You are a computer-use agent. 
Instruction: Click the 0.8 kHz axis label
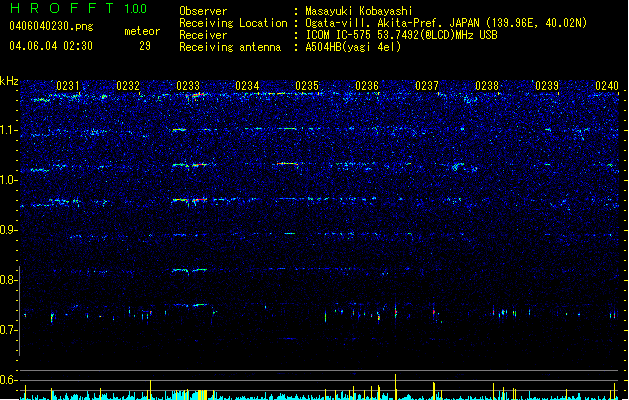pyautogui.click(x=9, y=280)
